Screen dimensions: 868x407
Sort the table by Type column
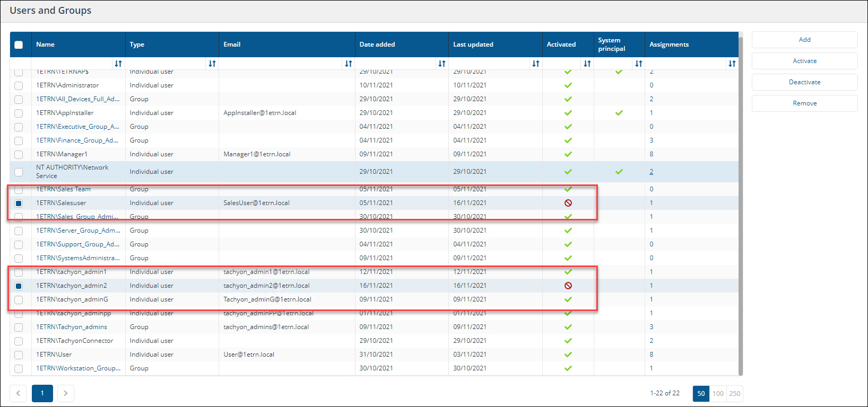(212, 64)
